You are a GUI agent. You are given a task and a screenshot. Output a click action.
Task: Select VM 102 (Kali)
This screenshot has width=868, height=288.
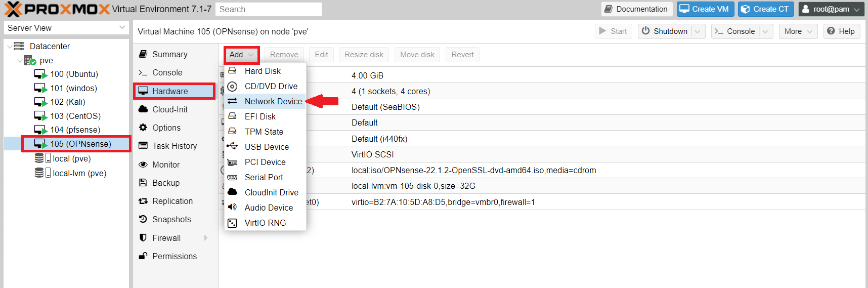68,102
